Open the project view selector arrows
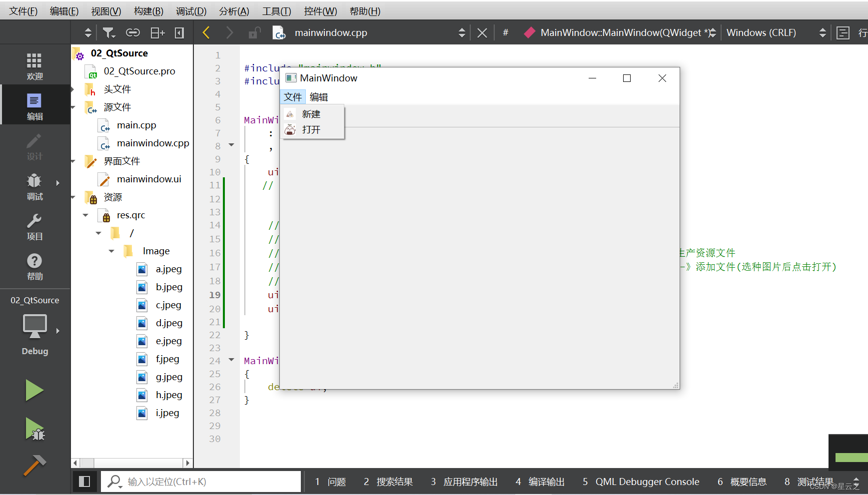868x495 pixels. [x=88, y=33]
